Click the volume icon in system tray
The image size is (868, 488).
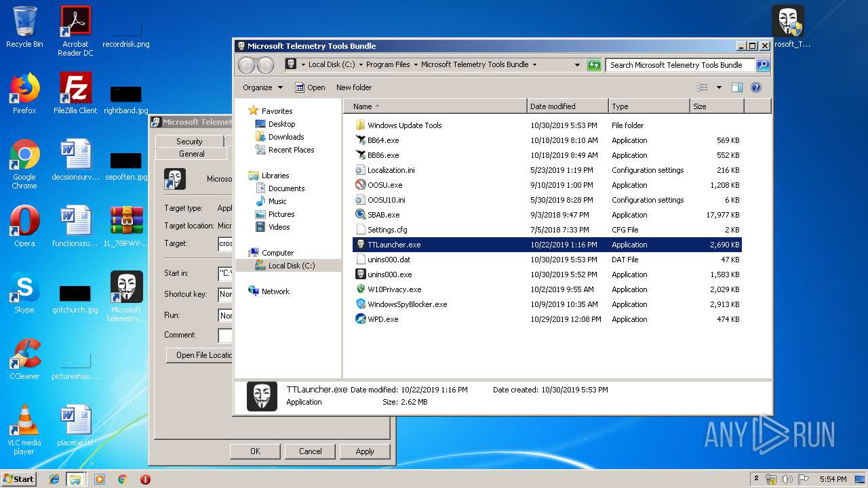pyautogui.click(x=787, y=479)
